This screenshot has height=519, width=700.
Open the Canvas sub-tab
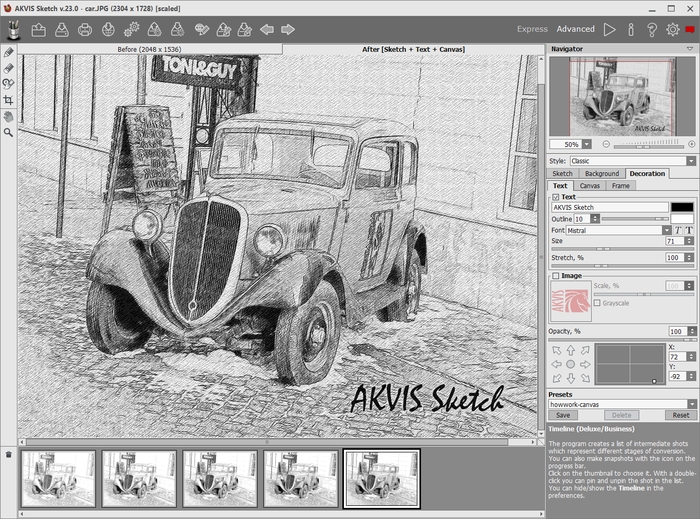tap(590, 186)
